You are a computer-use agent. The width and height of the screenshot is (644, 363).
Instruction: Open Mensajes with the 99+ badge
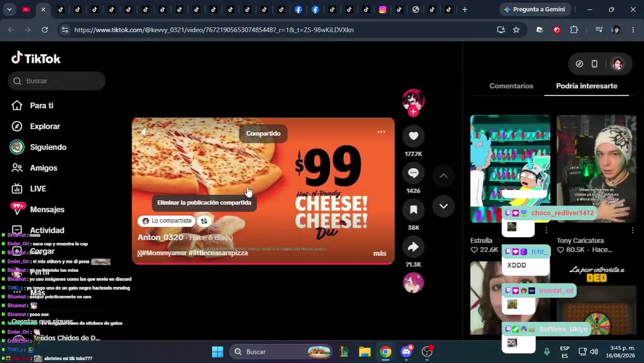click(x=47, y=209)
